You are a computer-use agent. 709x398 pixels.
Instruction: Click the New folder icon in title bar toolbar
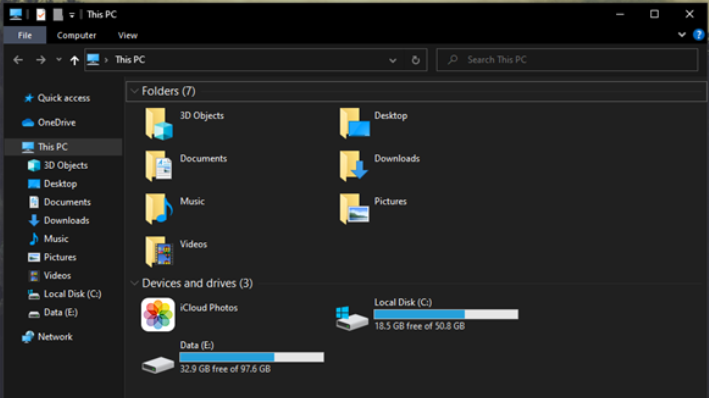[x=58, y=14]
